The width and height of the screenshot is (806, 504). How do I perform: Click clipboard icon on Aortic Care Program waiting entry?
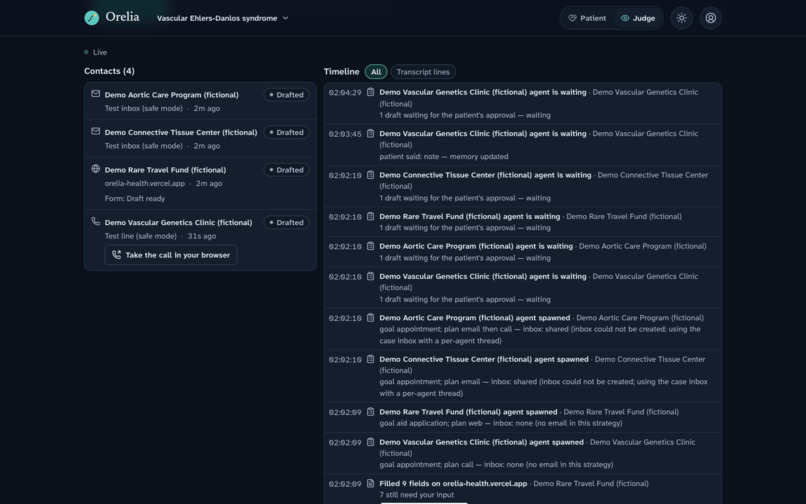click(x=370, y=246)
